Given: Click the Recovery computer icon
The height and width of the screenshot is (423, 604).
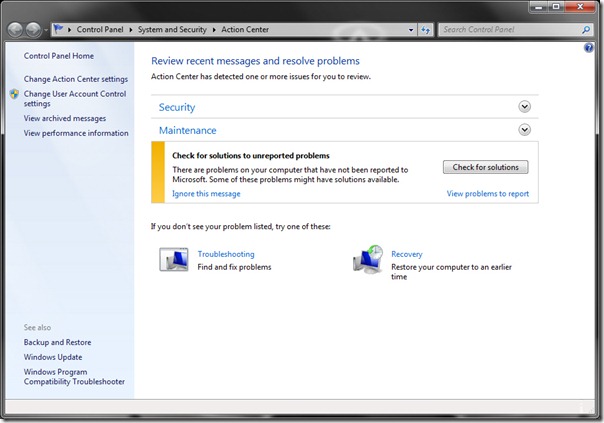Looking at the screenshot, I should coord(368,260).
